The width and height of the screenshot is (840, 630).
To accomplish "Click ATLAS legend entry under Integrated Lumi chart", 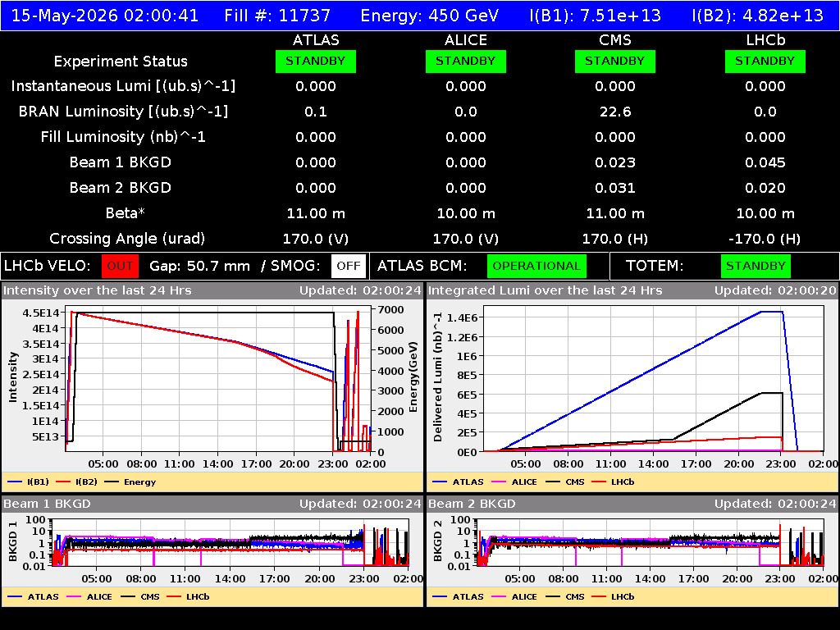I will tap(458, 482).
